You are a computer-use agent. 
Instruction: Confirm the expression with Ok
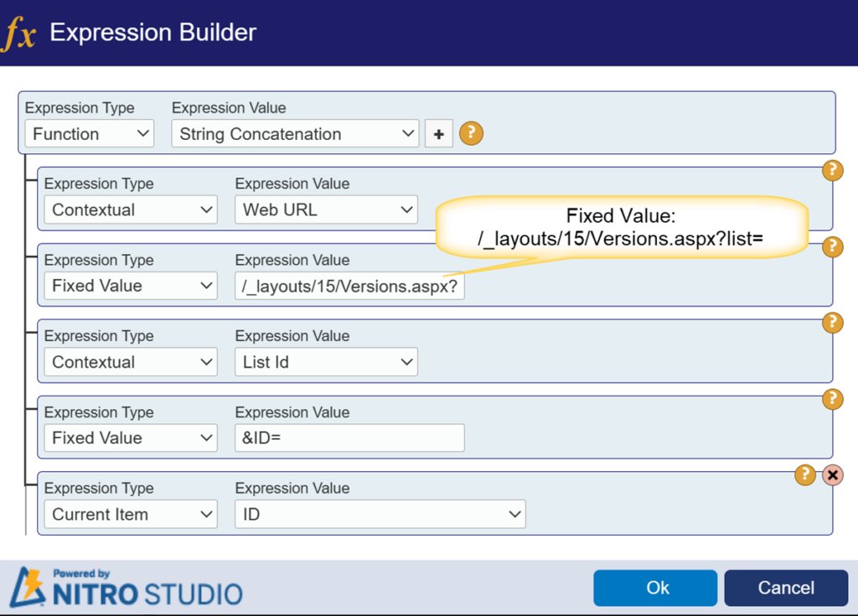655,588
